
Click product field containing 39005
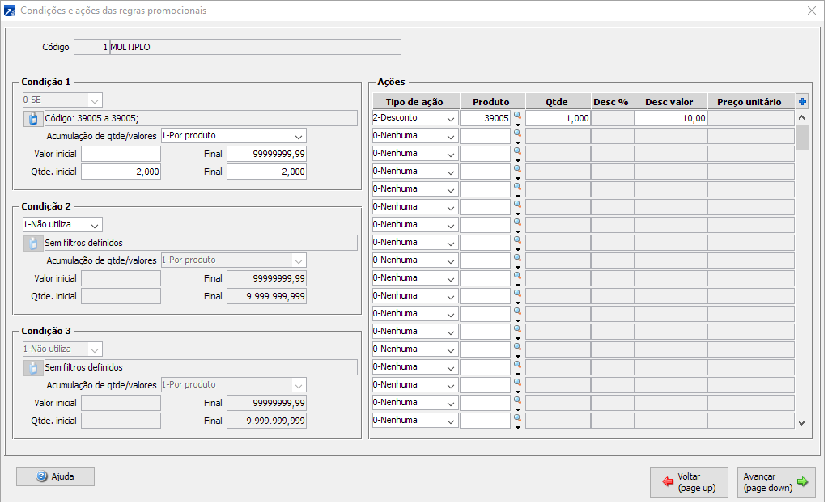coord(486,118)
